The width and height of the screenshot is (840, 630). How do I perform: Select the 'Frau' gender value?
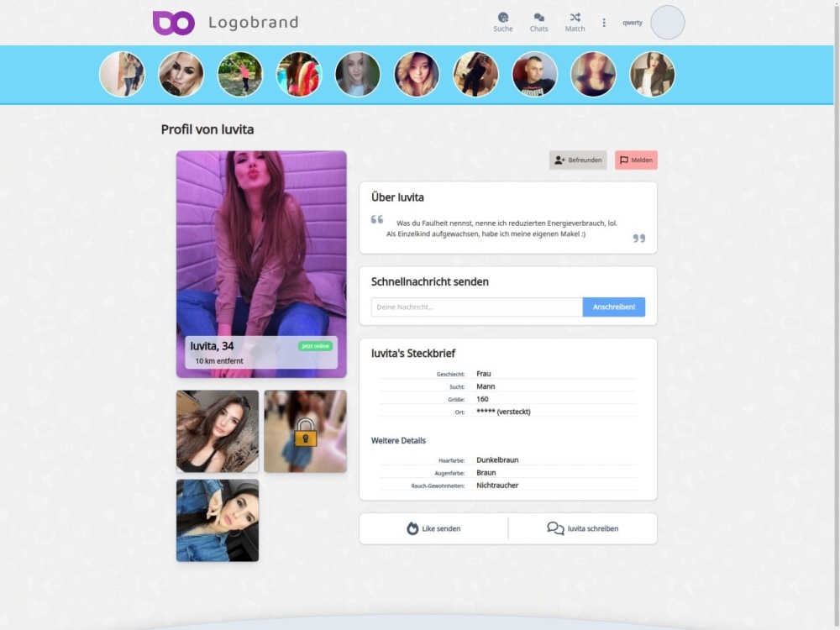484,374
